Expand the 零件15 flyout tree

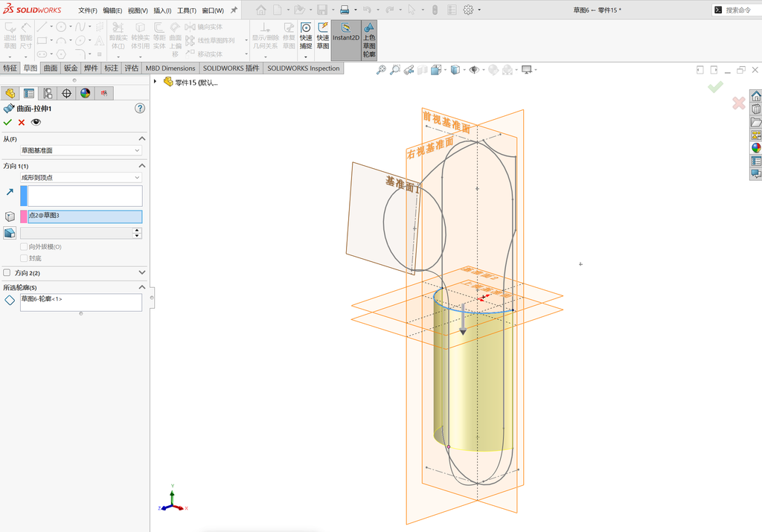(x=155, y=82)
